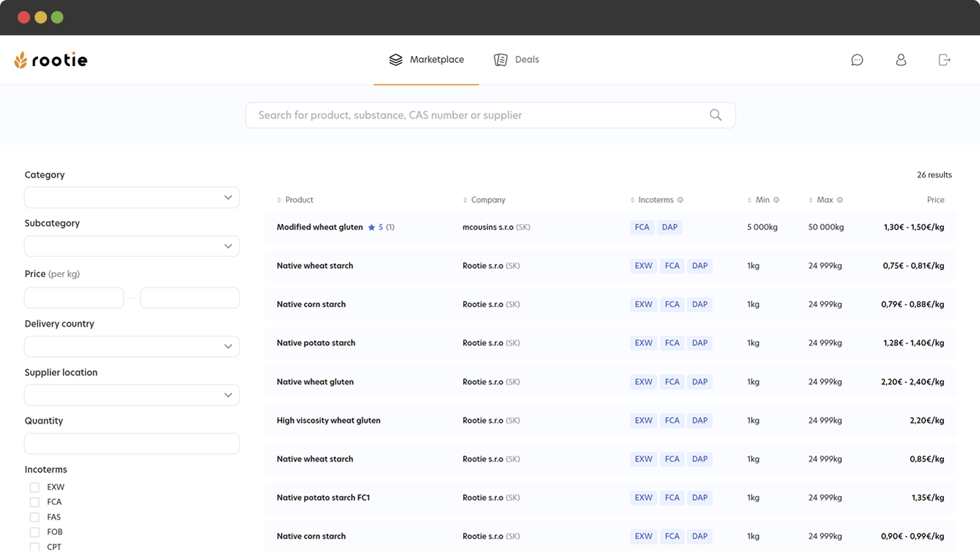Open the Supplier location dropdown
980x551 pixels.
[x=132, y=395]
